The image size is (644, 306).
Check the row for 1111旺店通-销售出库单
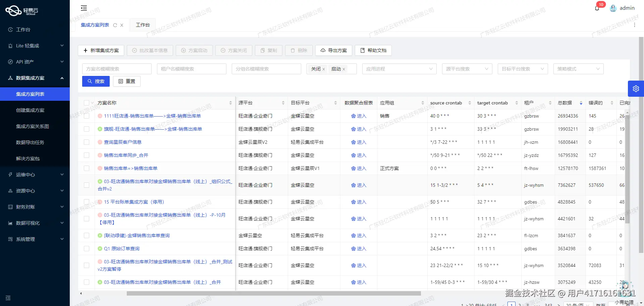pos(87,116)
